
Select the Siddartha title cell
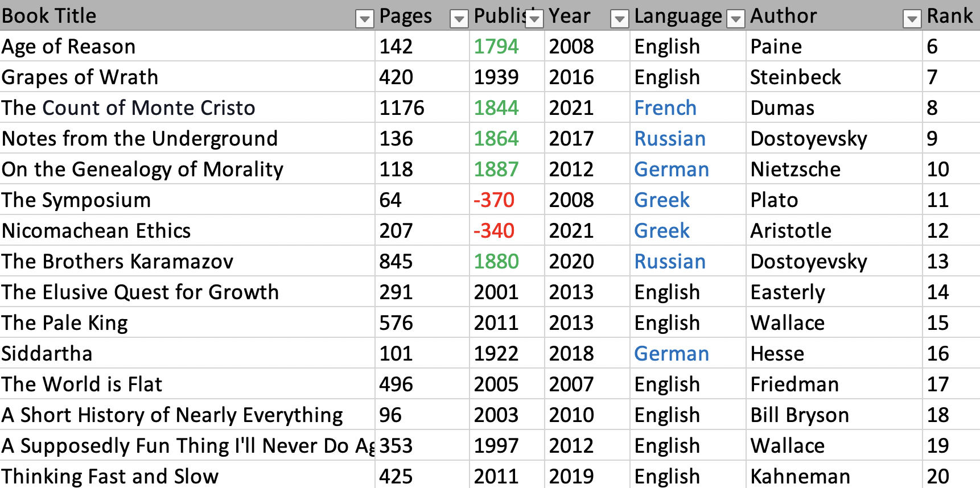pos(47,354)
